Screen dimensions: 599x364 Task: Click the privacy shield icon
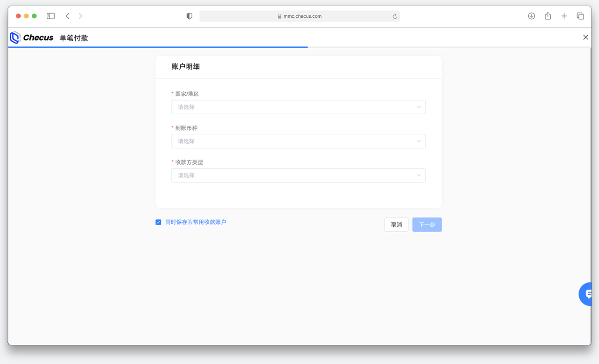189,16
